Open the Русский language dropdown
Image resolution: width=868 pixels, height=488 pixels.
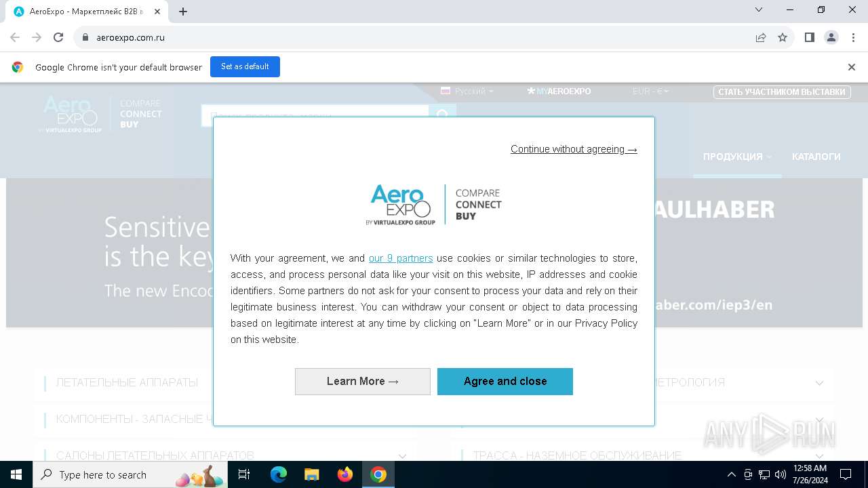coord(467,91)
